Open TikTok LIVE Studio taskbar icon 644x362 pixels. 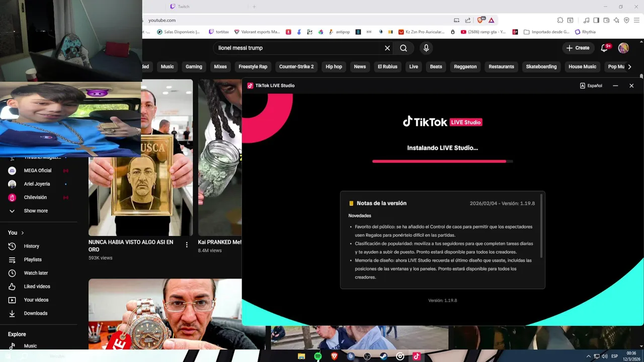pyautogui.click(x=416, y=356)
